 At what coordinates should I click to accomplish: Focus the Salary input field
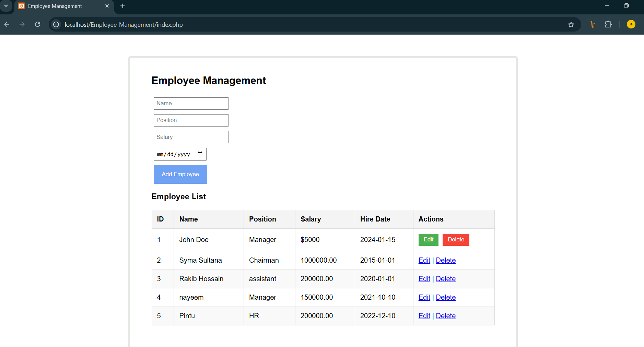(x=191, y=137)
